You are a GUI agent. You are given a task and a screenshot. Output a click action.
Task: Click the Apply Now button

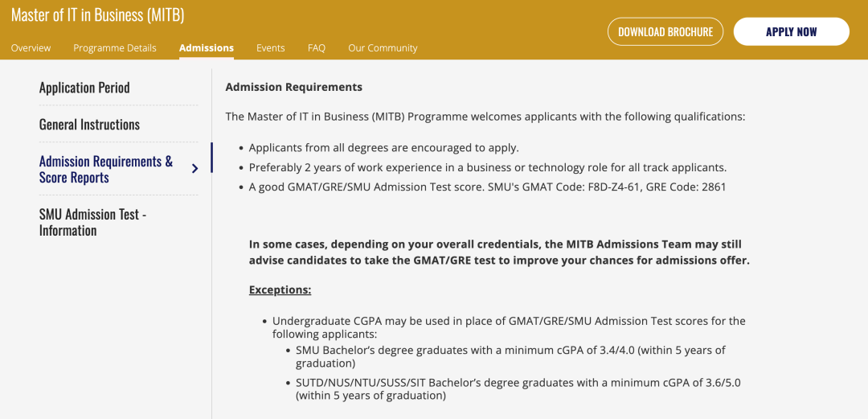coord(791,31)
